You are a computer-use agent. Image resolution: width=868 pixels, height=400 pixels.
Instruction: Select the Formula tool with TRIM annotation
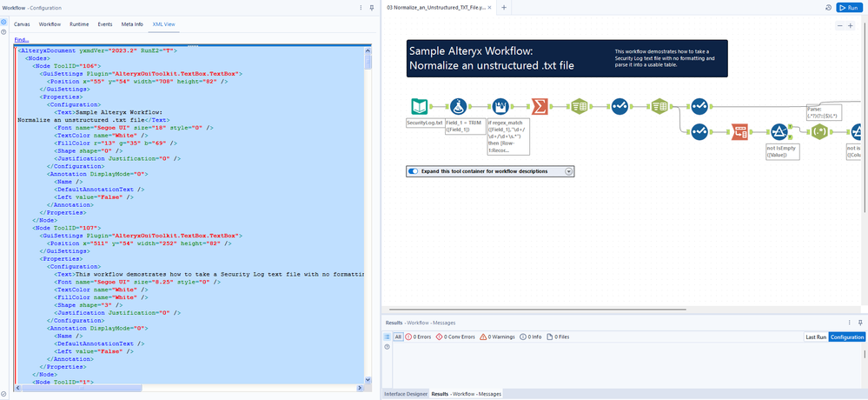tap(459, 106)
